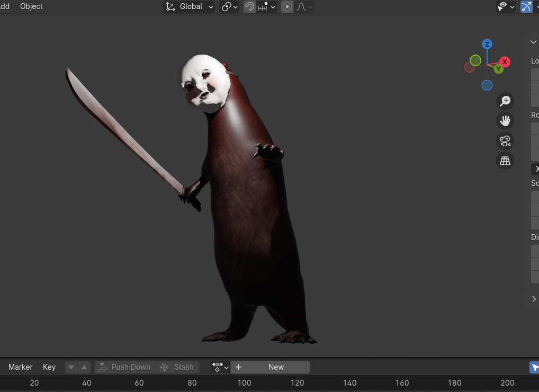The image size is (539, 392).
Task: Click the up arrow action layer button
Action: [84, 367]
